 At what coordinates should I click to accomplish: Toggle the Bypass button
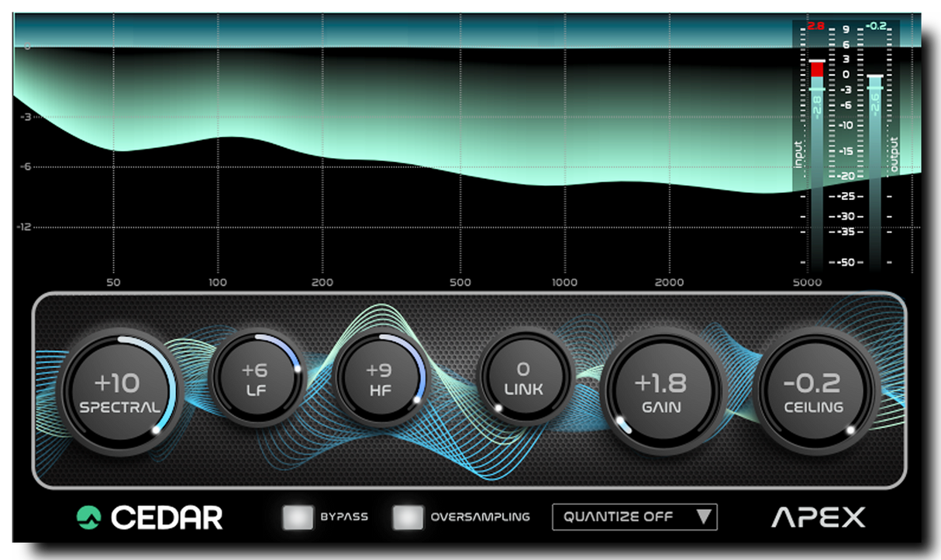coord(298,517)
